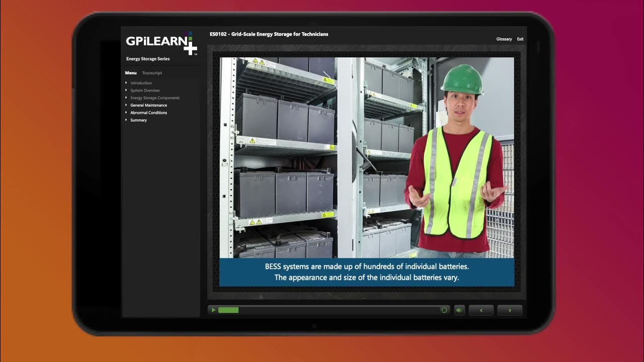Expand arrow beside General Maintenance

[126, 106]
